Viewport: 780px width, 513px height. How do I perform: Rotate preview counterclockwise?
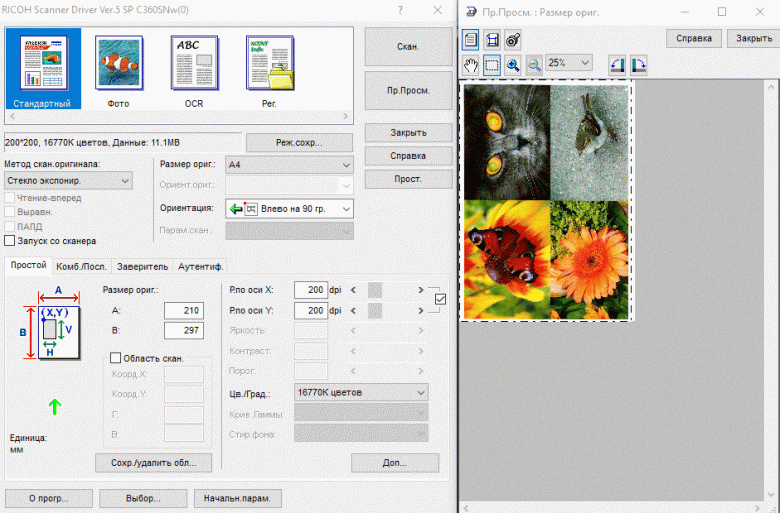(617, 65)
